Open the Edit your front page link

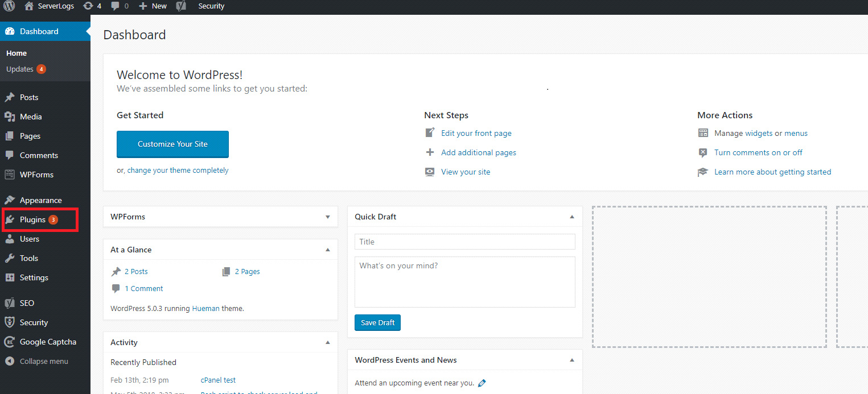[x=476, y=133]
